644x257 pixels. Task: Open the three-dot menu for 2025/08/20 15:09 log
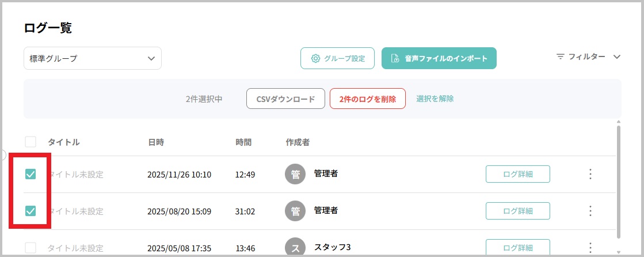(x=590, y=211)
